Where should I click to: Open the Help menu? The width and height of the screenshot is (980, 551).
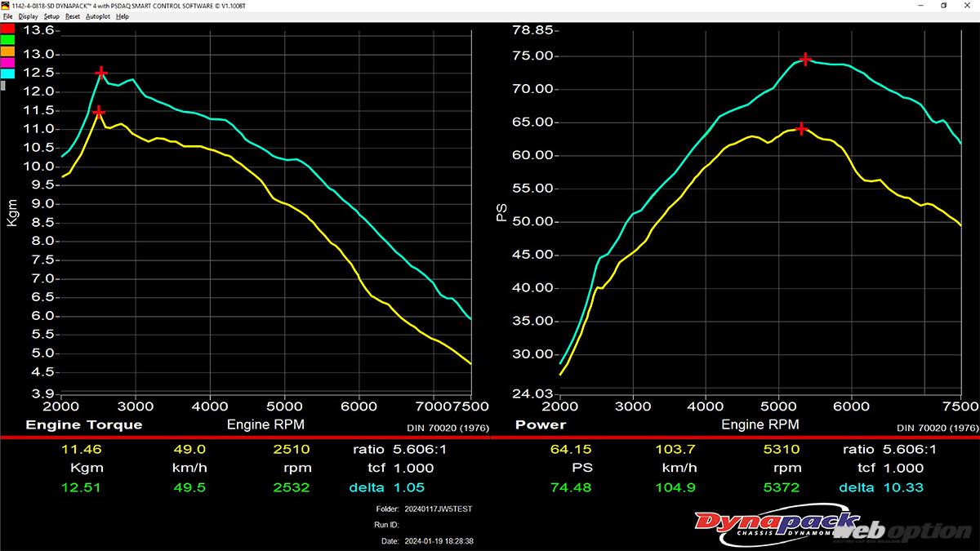point(122,16)
